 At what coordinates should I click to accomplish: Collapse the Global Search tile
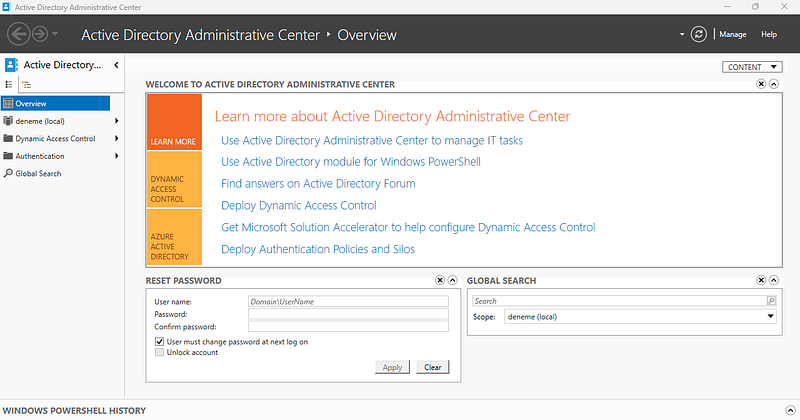click(774, 280)
